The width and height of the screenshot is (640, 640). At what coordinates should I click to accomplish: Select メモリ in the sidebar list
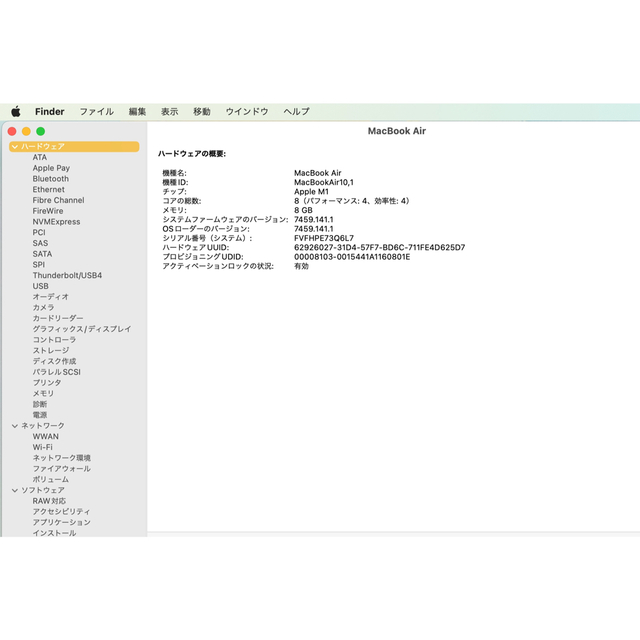(x=43, y=393)
